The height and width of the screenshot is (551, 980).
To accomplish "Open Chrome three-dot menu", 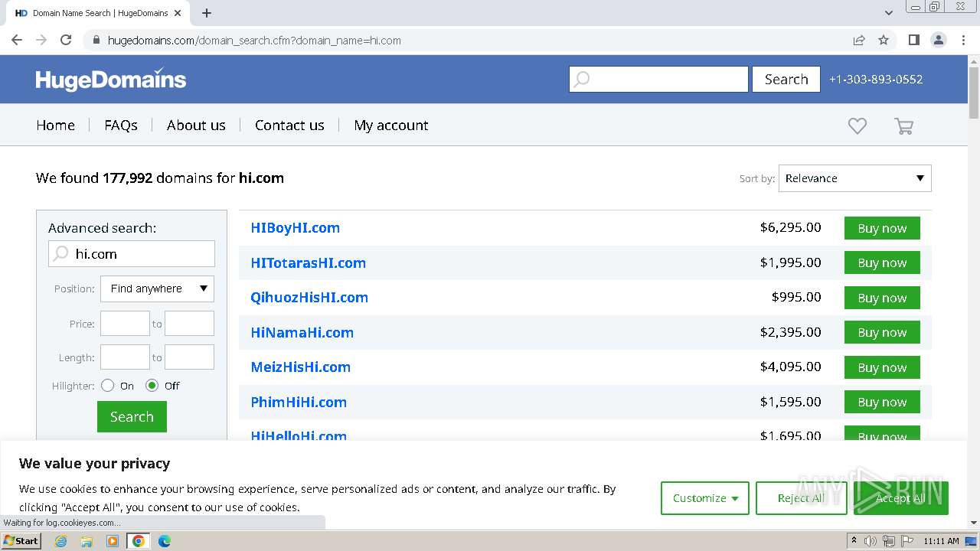I will (963, 40).
